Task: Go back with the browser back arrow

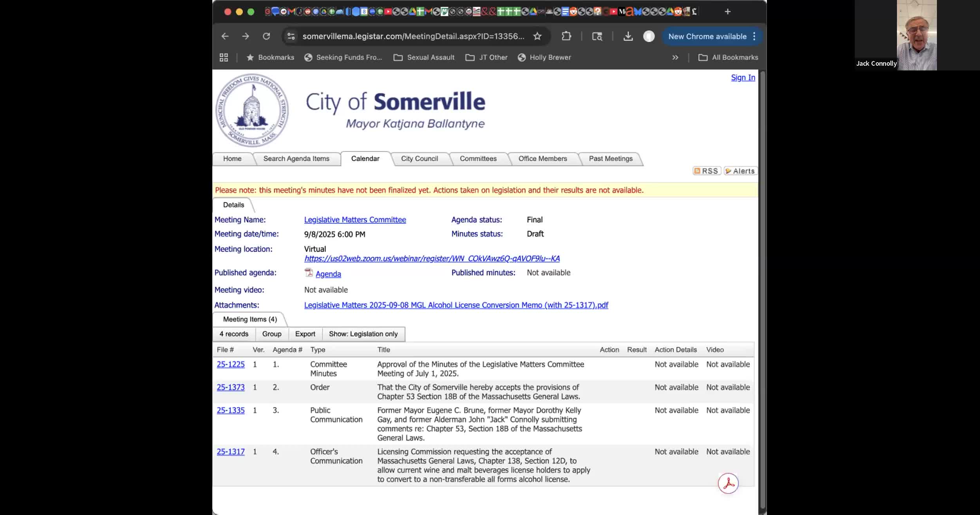Action: pyautogui.click(x=225, y=36)
